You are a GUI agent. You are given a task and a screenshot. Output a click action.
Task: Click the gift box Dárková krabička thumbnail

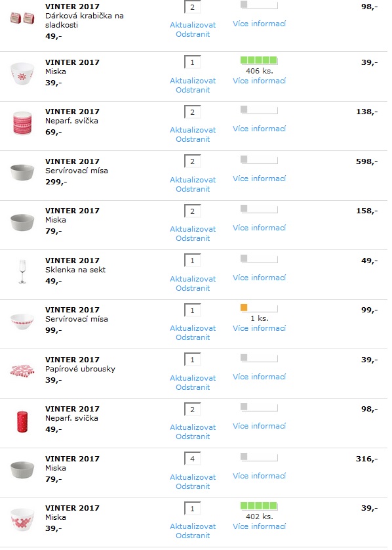(22, 18)
